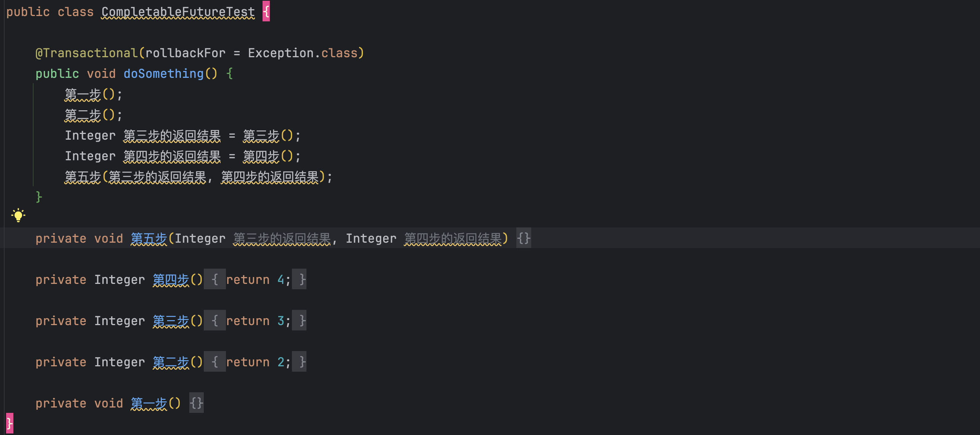Expand the folded body of 第五步 method
Screen dimensions: 980x435
point(523,238)
